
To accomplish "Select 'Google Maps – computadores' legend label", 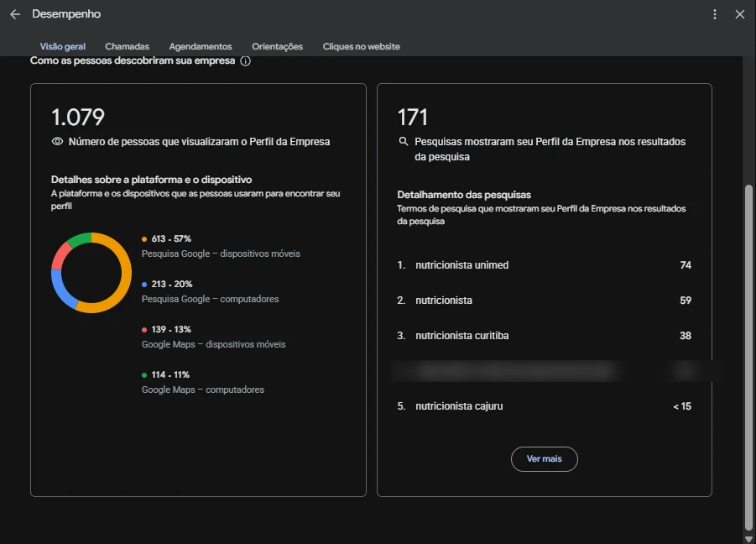I will (x=203, y=390).
